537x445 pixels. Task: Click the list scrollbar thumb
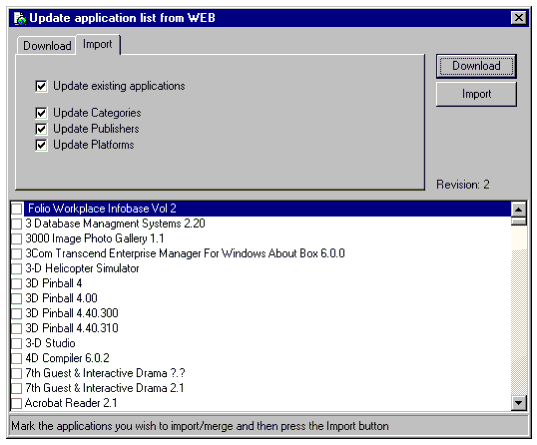coord(519,221)
